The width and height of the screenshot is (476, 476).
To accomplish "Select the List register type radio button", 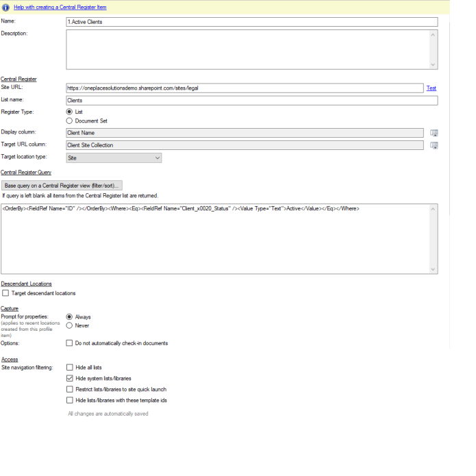I will (69, 112).
